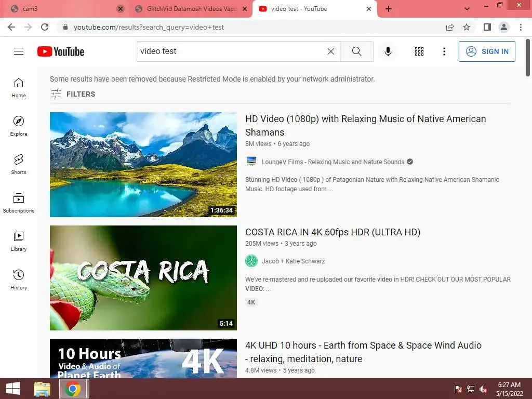The image size is (532, 399).
Task: Open the Action Center flag icon
Action: [458, 389]
